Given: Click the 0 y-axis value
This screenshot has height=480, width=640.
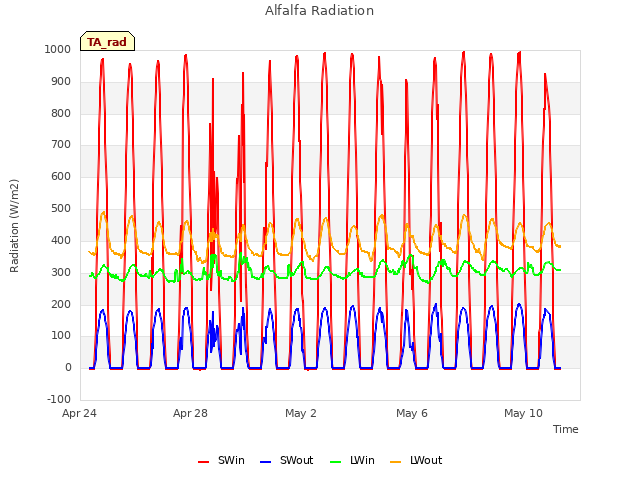Looking at the screenshot, I should pyautogui.click(x=68, y=367).
